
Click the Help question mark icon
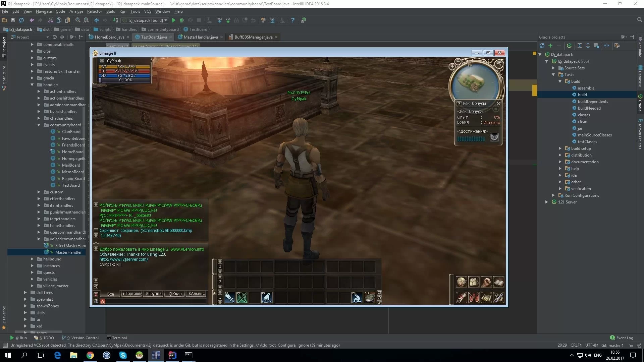coord(293,20)
